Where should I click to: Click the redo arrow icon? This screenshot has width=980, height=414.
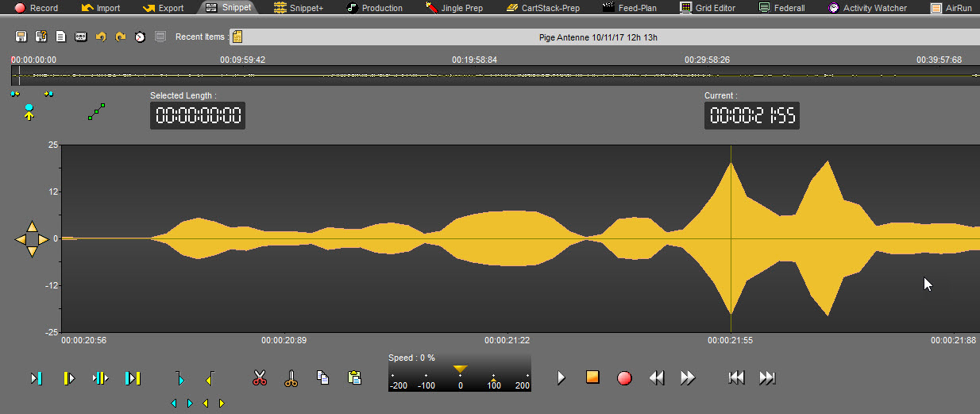pos(121,37)
